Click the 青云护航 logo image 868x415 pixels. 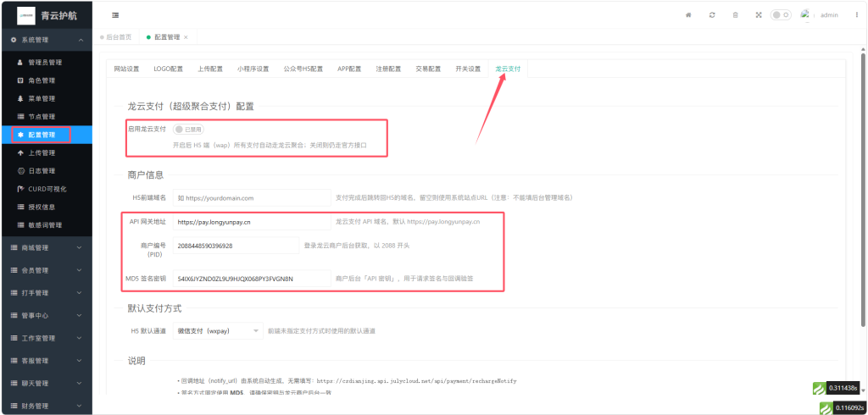pyautogui.click(x=26, y=15)
